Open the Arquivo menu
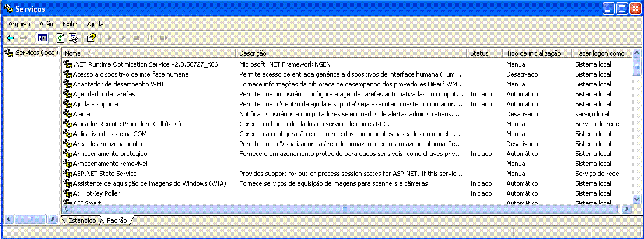The width and height of the screenshot is (644, 239). coord(19,24)
